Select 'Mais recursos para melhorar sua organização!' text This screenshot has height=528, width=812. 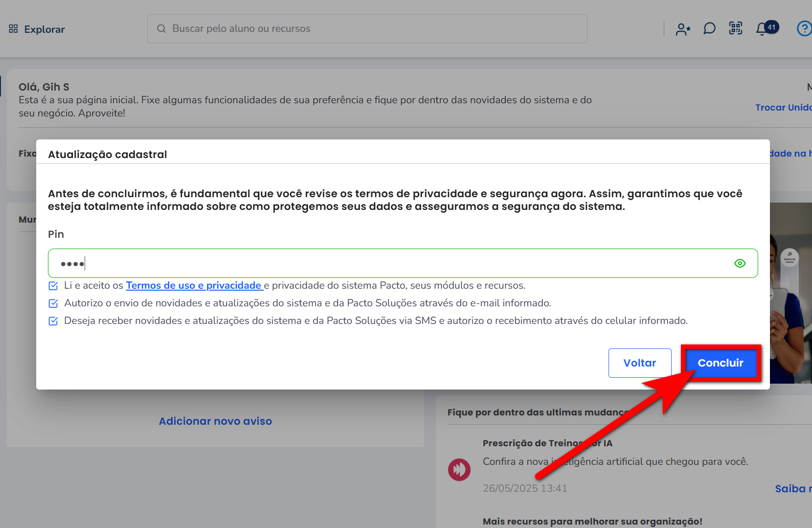[x=592, y=522]
